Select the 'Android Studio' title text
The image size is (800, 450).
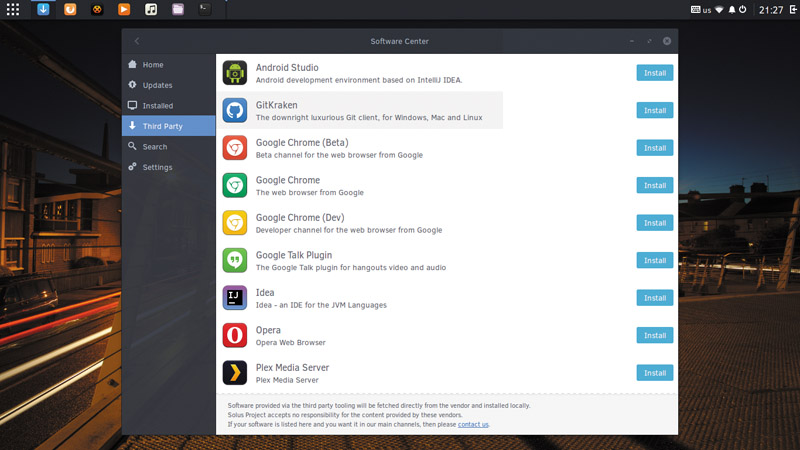click(x=287, y=67)
